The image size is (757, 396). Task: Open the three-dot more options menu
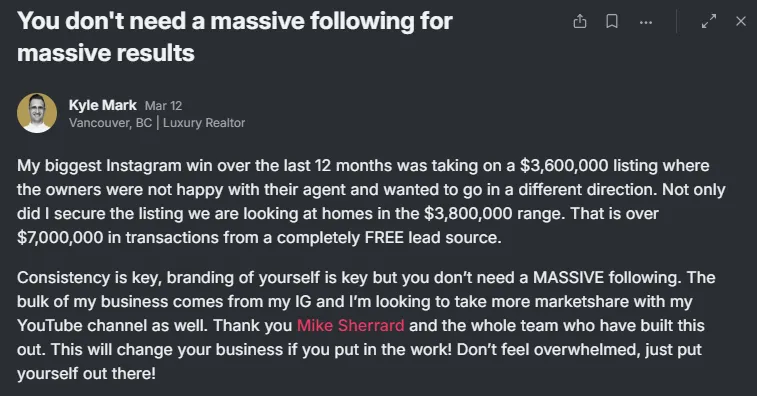[x=645, y=22]
